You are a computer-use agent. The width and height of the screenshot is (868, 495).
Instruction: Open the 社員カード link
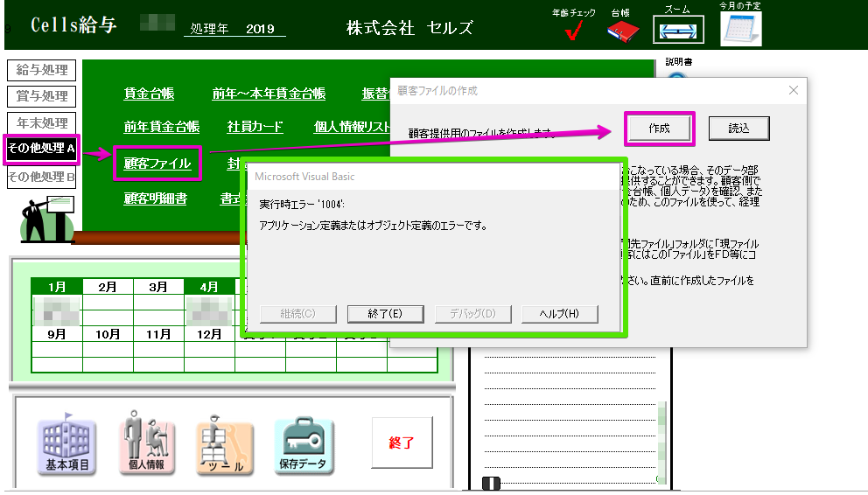click(x=255, y=127)
